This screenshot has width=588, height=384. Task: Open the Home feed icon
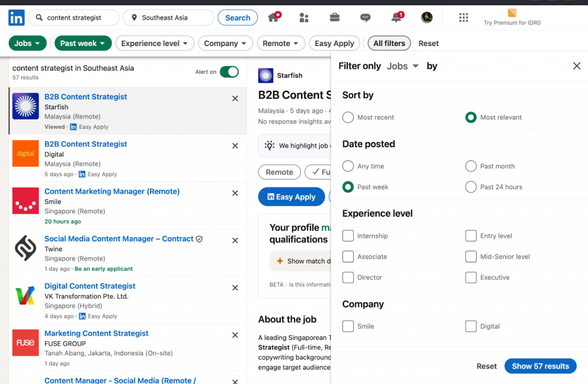273,18
